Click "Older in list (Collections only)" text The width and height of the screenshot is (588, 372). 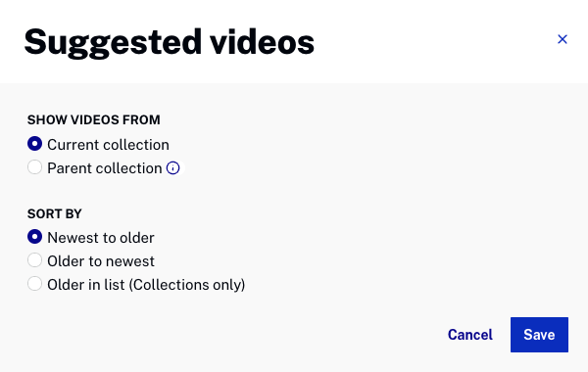146,285
